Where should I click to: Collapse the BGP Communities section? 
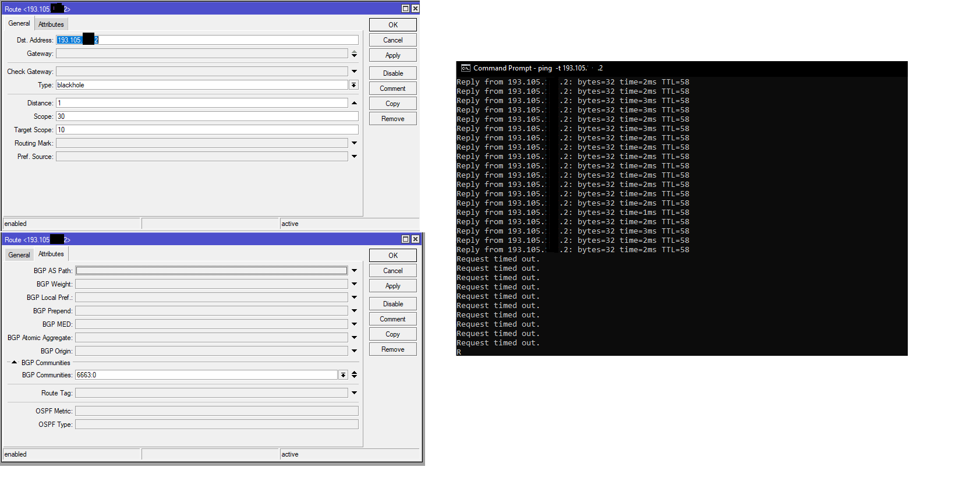pos(15,363)
